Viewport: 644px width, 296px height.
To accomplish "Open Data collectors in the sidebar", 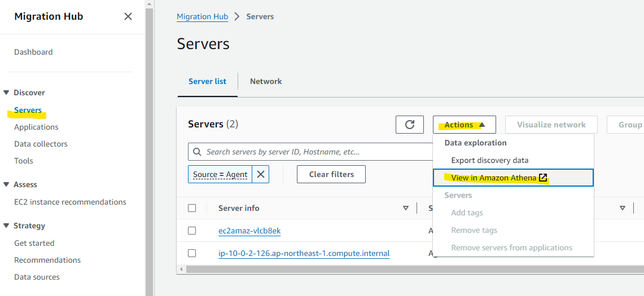I will (41, 144).
